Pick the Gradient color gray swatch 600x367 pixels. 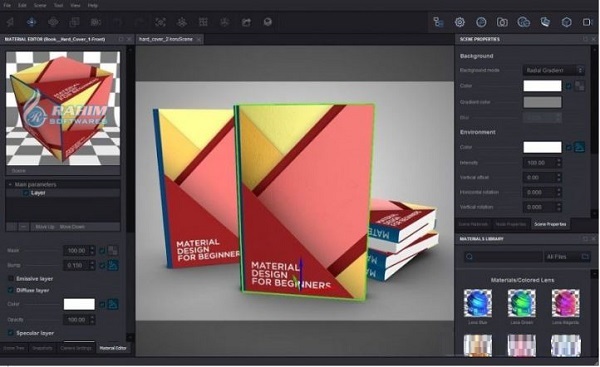(x=542, y=102)
